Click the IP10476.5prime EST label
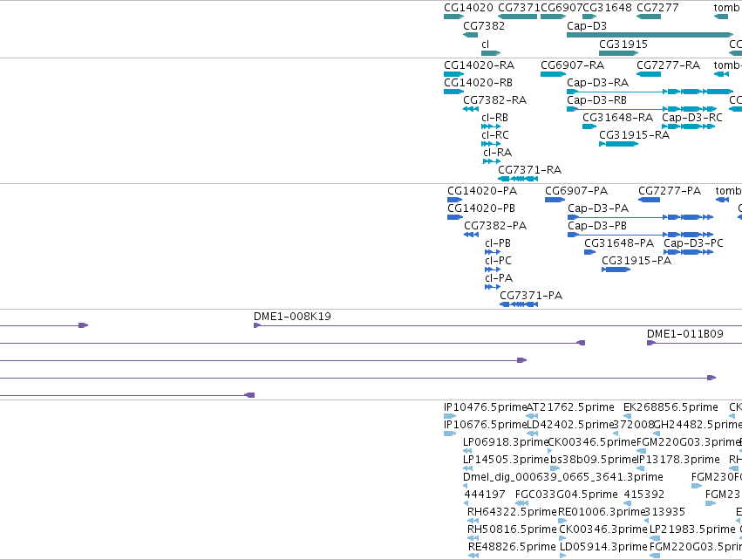Viewport: 742px width, 560px height. (x=485, y=407)
